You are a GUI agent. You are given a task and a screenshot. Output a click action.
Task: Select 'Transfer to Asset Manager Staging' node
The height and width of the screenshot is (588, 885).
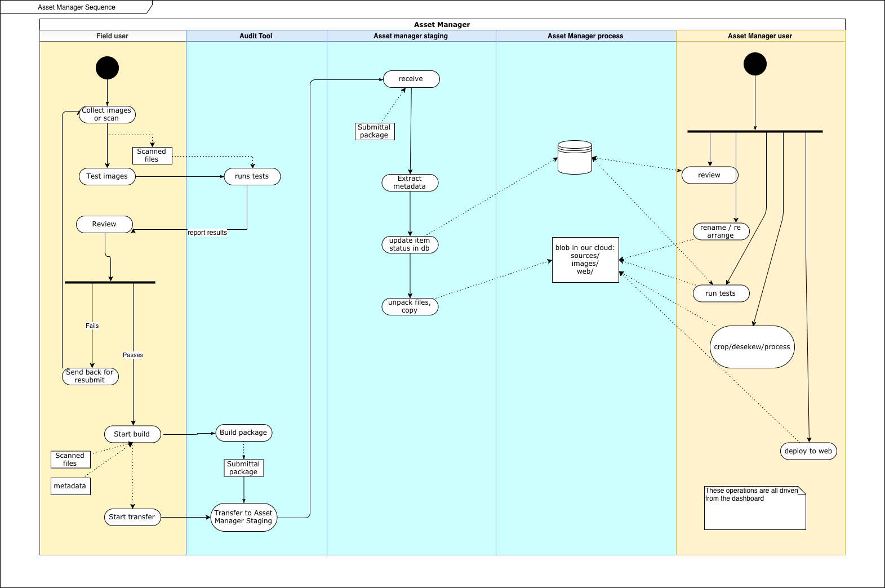click(x=244, y=517)
